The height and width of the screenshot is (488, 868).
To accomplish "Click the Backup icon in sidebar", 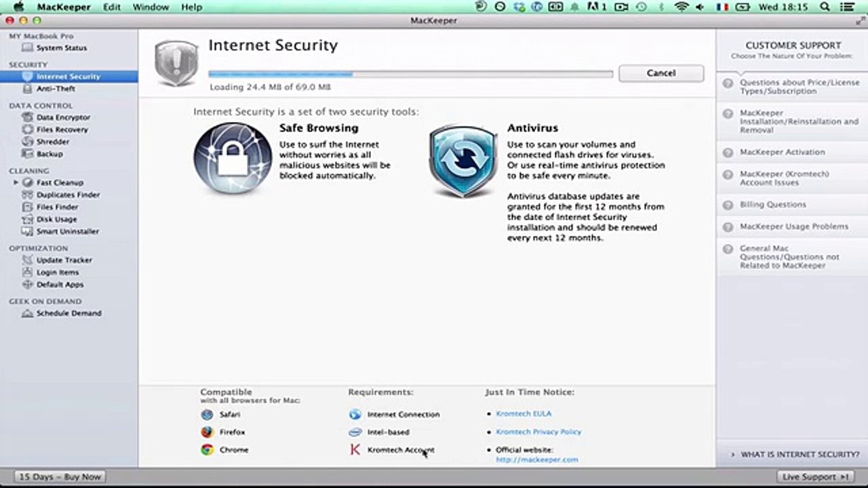I will (x=28, y=154).
